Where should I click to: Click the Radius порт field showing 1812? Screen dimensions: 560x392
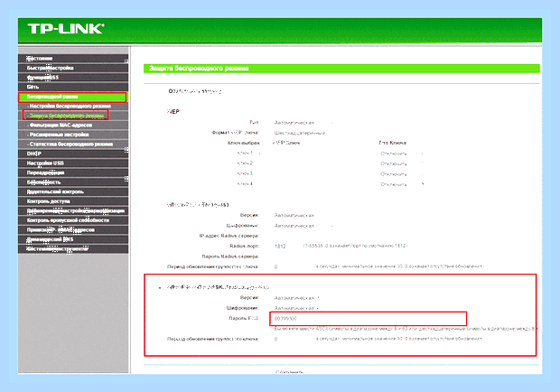click(287, 246)
